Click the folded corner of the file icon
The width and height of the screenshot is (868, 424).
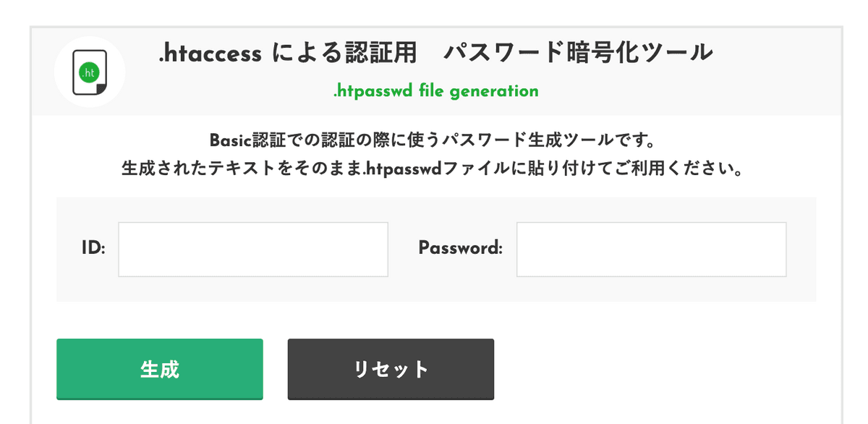(x=101, y=88)
